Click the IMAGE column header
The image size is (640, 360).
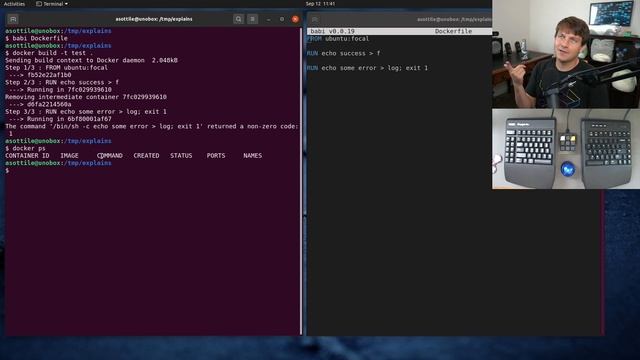tap(69, 156)
